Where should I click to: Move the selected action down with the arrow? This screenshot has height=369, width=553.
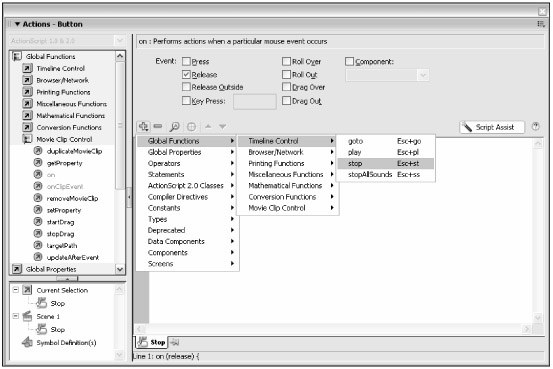222,126
